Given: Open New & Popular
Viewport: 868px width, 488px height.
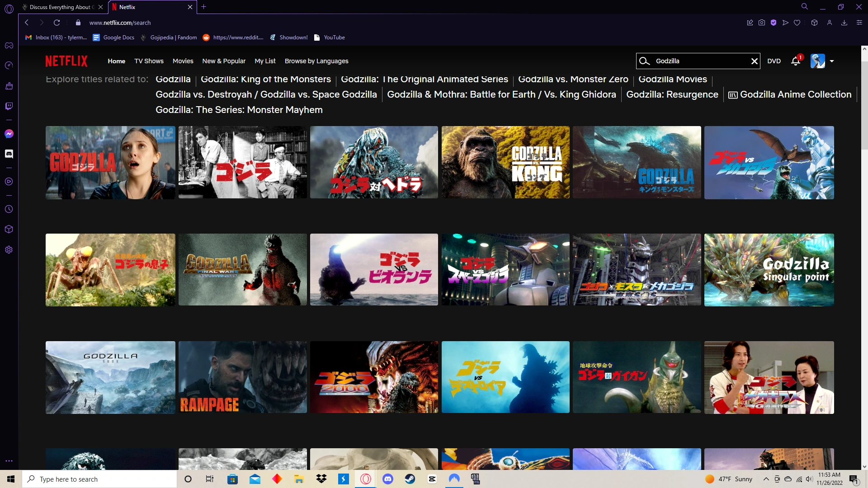Looking at the screenshot, I should click(x=224, y=61).
